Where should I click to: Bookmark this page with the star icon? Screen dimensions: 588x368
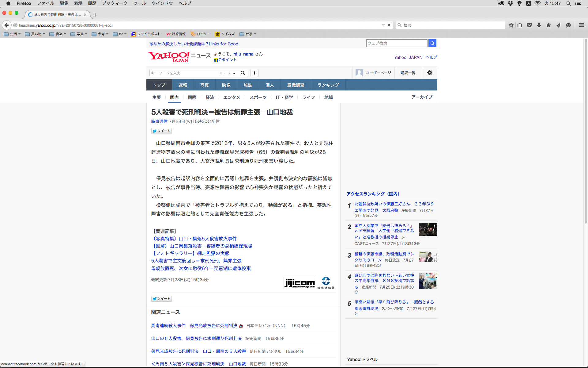pyautogui.click(x=511, y=25)
